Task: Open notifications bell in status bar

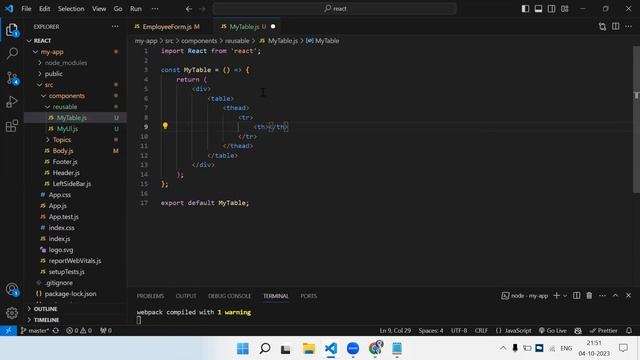Action: [x=629, y=331]
